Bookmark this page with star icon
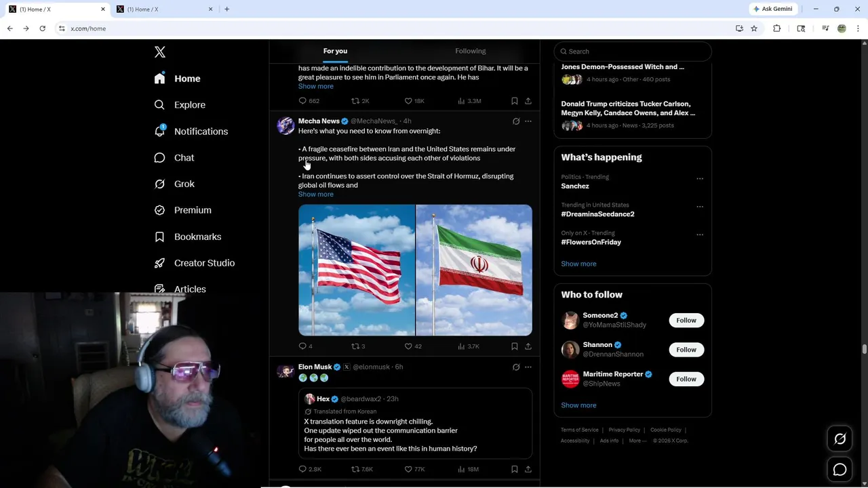Viewport: 868px width, 488px height. pyautogui.click(x=754, y=28)
